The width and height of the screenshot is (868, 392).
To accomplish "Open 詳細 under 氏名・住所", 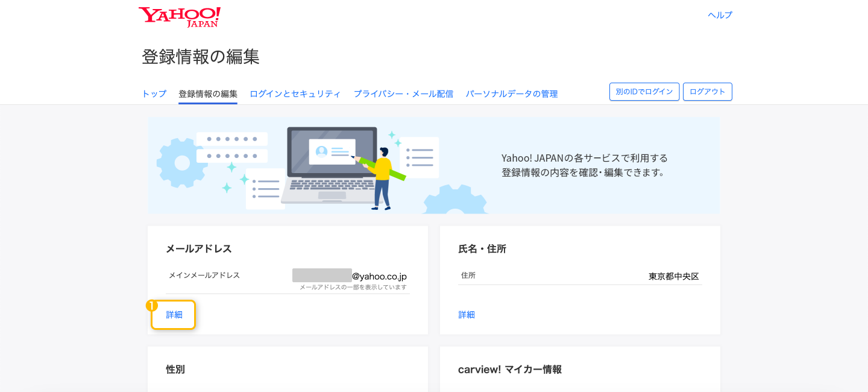I will point(467,315).
